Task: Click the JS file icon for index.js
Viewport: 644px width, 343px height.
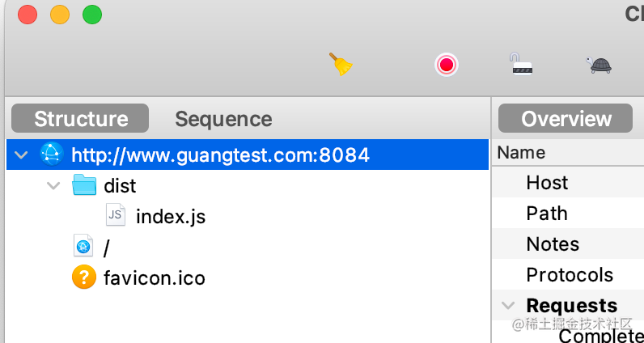Action: 116,216
